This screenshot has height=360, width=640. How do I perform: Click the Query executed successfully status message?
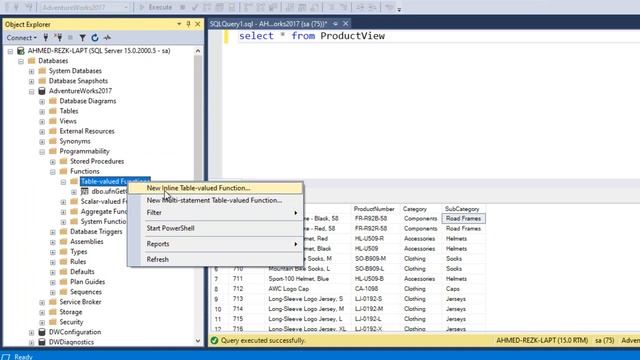pyautogui.click(x=263, y=340)
